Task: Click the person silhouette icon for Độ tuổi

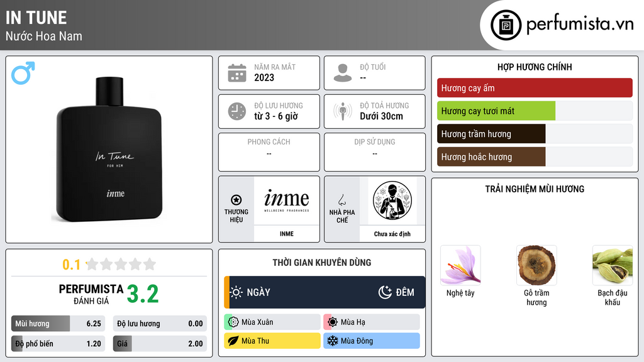Action: [343, 73]
